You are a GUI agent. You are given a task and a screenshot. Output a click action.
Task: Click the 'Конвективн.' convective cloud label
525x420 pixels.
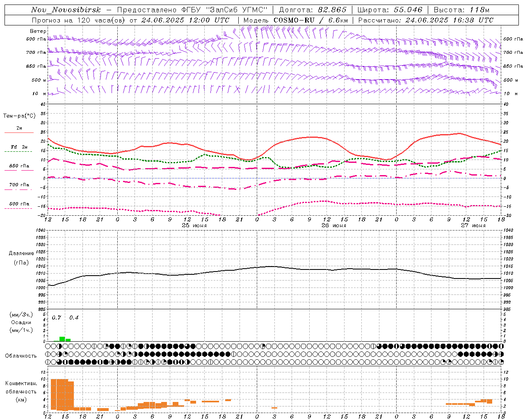click(21, 383)
